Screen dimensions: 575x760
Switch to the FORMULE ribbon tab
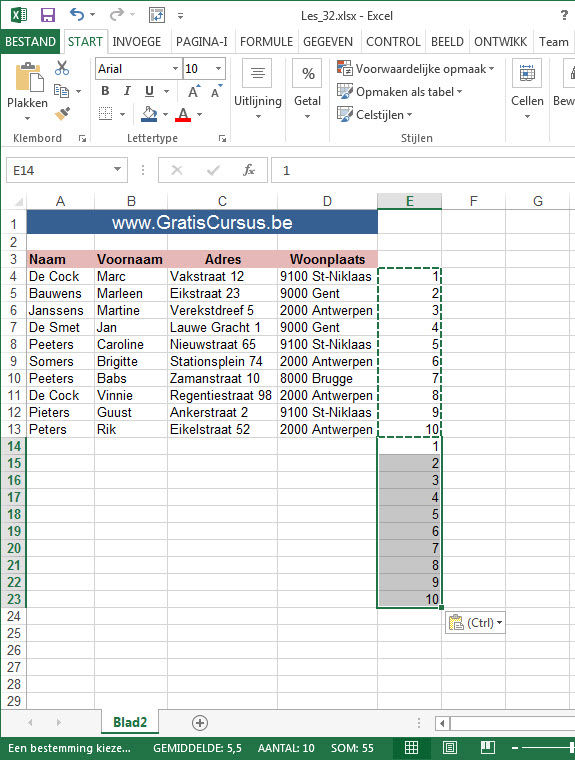tap(266, 42)
